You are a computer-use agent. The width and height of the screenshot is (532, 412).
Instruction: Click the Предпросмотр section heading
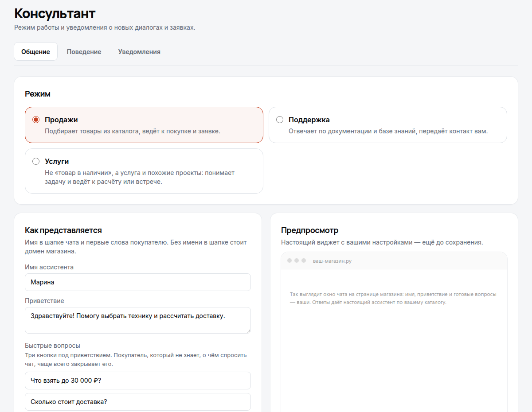pos(310,230)
